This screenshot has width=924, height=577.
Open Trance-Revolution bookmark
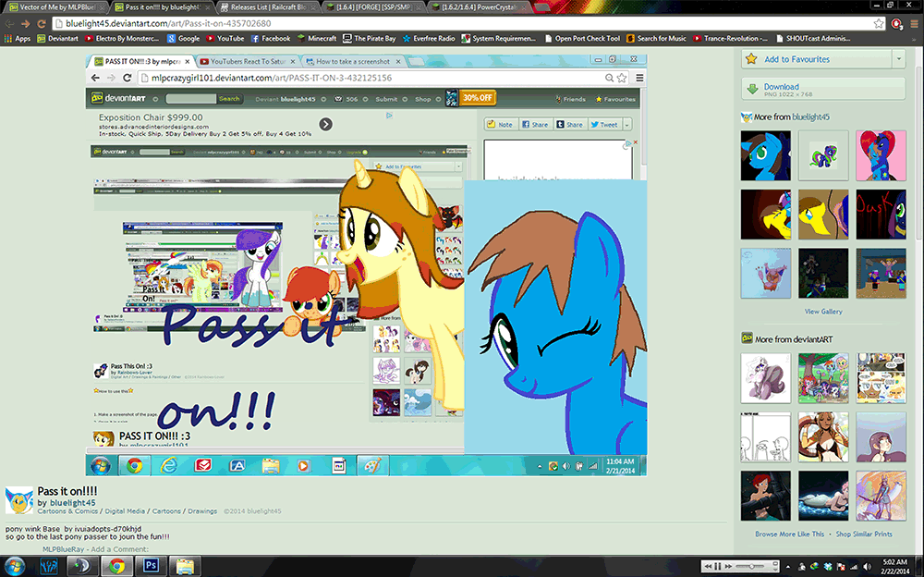(731, 38)
